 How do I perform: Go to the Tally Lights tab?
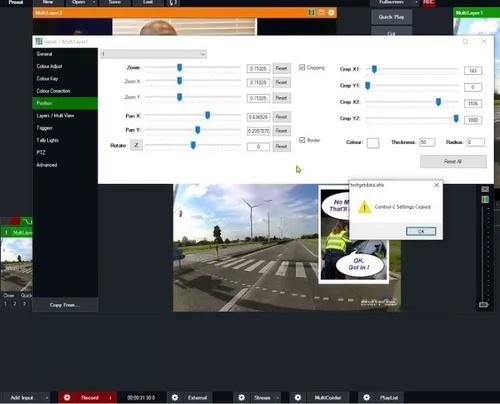[x=48, y=140]
